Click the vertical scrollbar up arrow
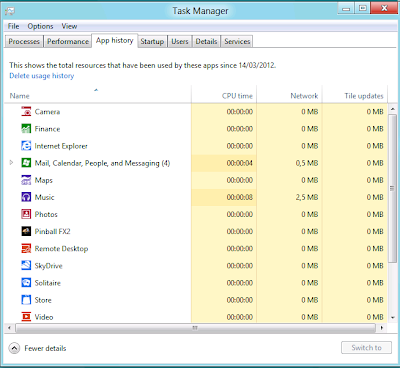 click(x=392, y=109)
